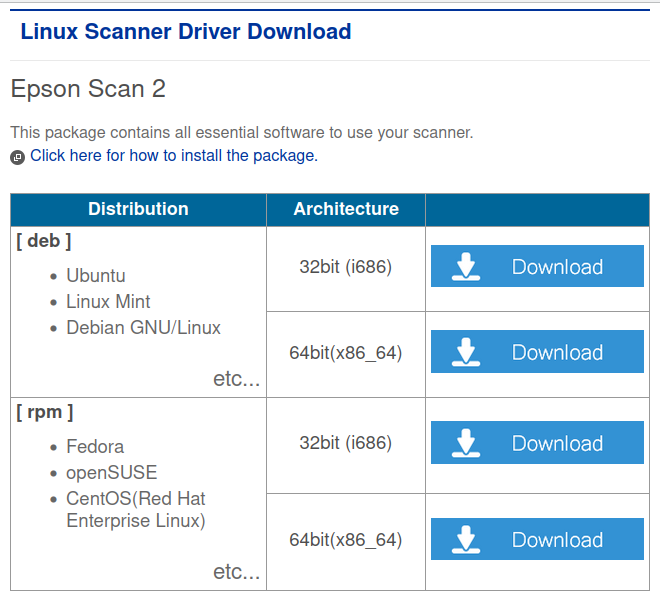Click the external link icon before 'Click here'

coord(17,157)
